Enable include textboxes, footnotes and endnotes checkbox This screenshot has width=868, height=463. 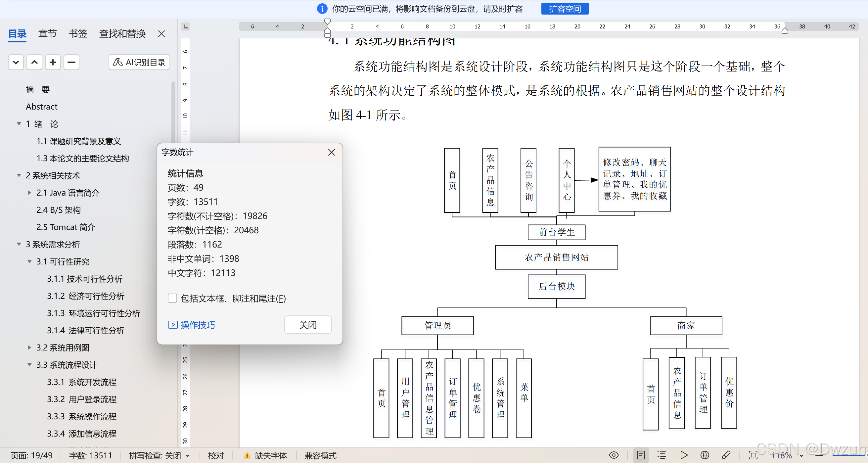tap(172, 298)
